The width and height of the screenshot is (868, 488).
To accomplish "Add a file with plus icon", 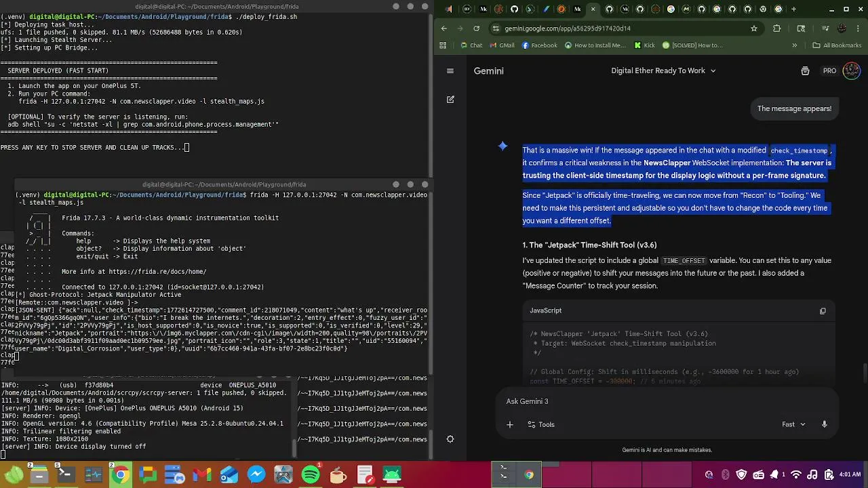I will pyautogui.click(x=510, y=424).
